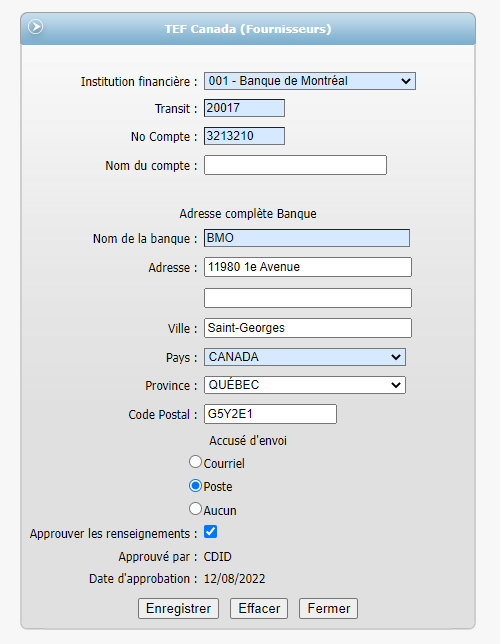The height and width of the screenshot is (644, 500).
Task: Select the Courriel radio button
Action: [195, 462]
